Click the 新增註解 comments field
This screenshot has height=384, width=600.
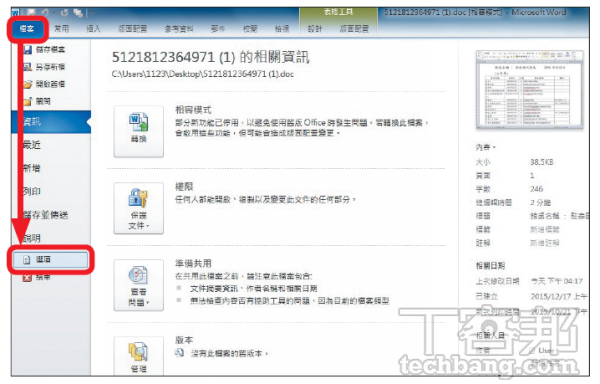545,243
